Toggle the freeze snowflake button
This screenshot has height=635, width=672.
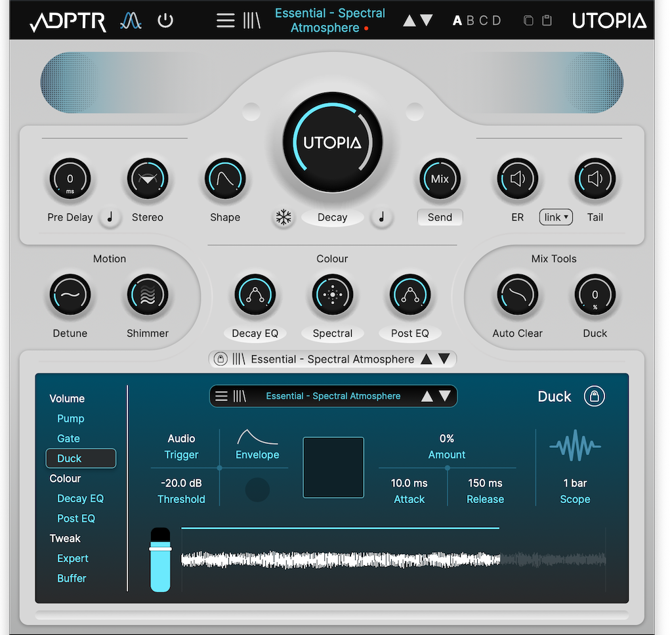[283, 217]
